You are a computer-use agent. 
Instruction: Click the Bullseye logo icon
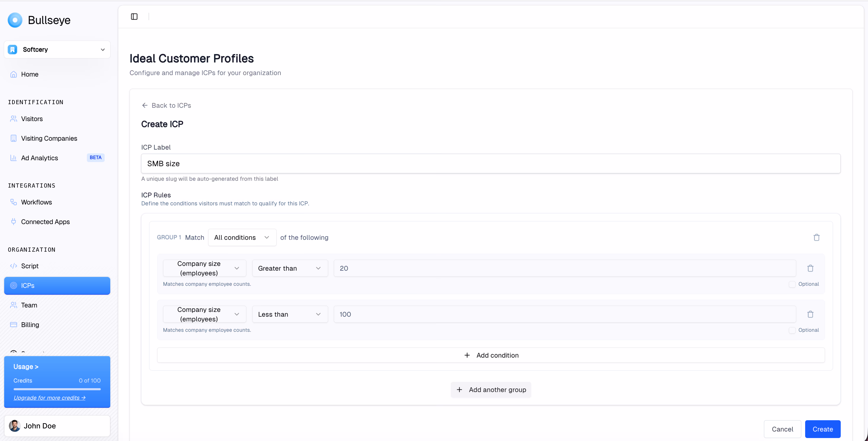pyautogui.click(x=15, y=20)
